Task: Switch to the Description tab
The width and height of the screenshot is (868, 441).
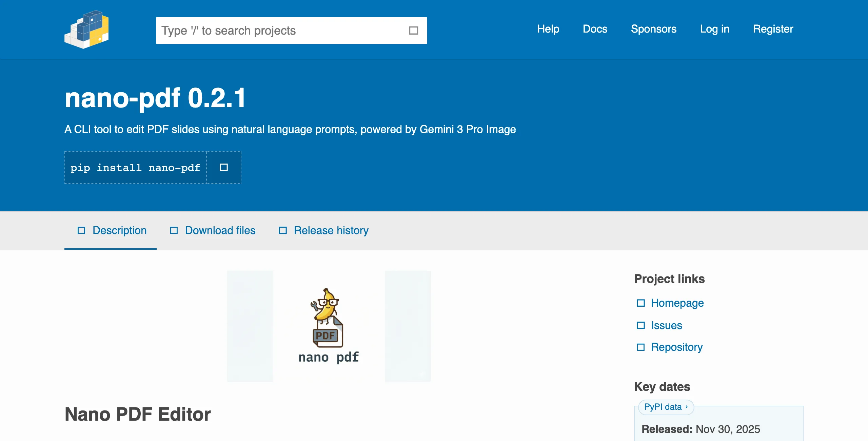Action: pyautogui.click(x=111, y=231)
